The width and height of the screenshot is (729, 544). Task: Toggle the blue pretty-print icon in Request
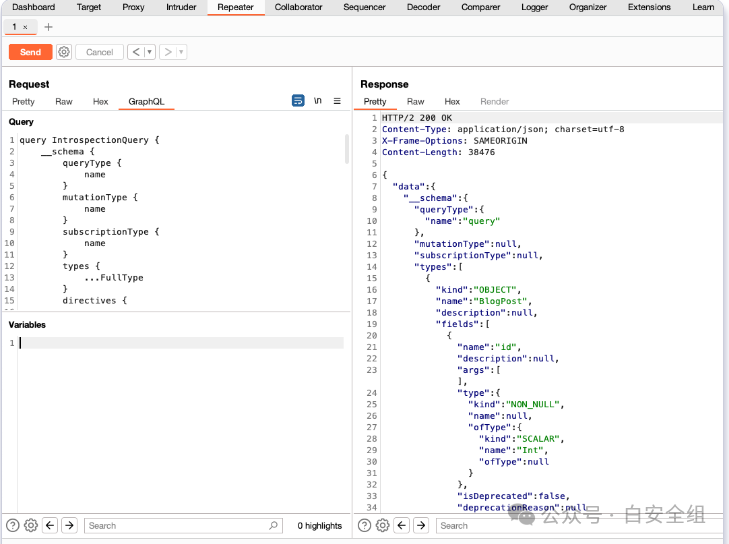pos(298,100)
